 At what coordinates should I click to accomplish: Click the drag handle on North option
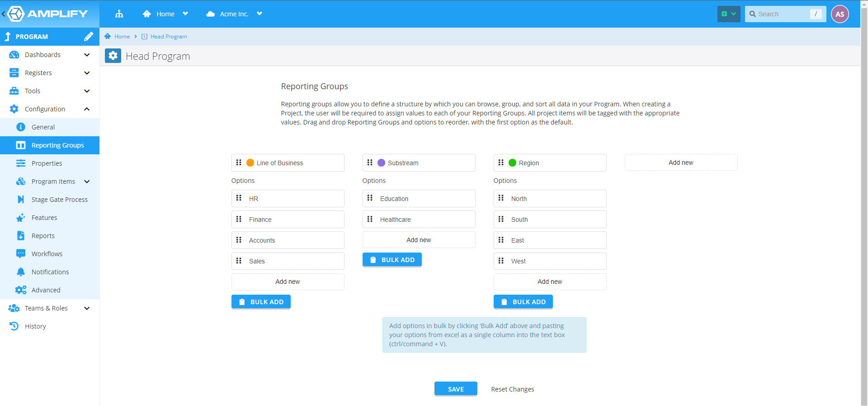pos(501,198)
